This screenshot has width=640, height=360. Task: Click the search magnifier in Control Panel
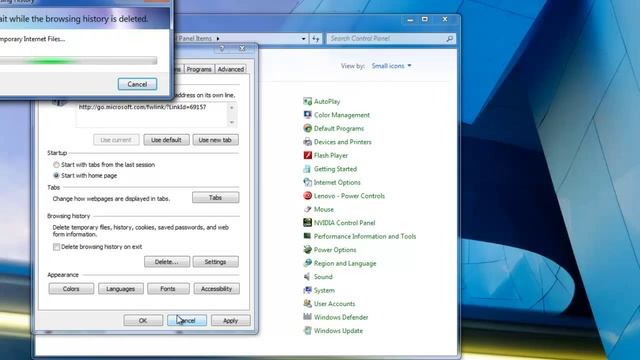click(x=449, y=38)
